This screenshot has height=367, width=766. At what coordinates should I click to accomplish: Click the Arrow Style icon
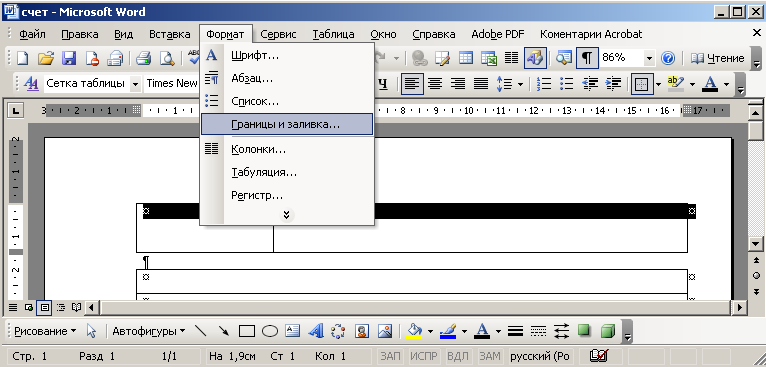tap(562, 331)
